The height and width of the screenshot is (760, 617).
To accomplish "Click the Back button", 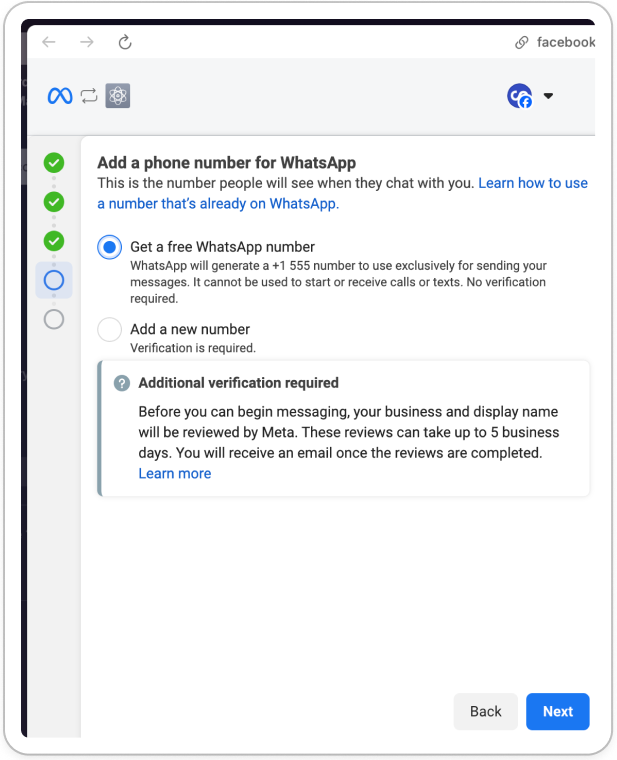I will click(x=486, y=711).
